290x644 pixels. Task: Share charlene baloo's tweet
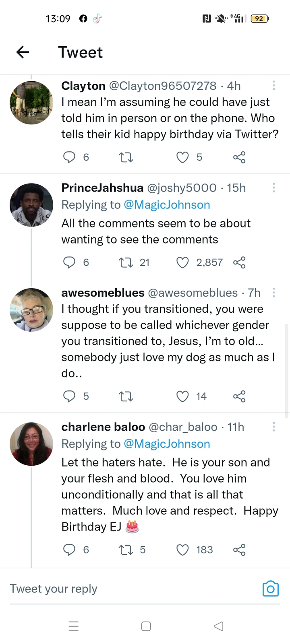point(239,550)
